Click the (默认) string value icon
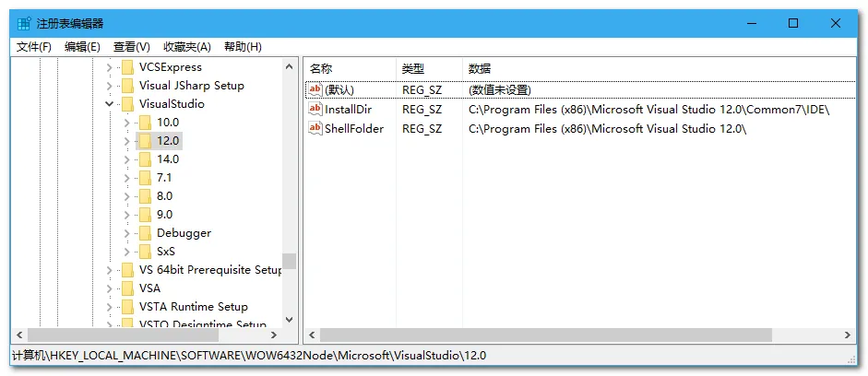Screen dimensions: 868x376 pyautogui.click(x=315, y=89)
